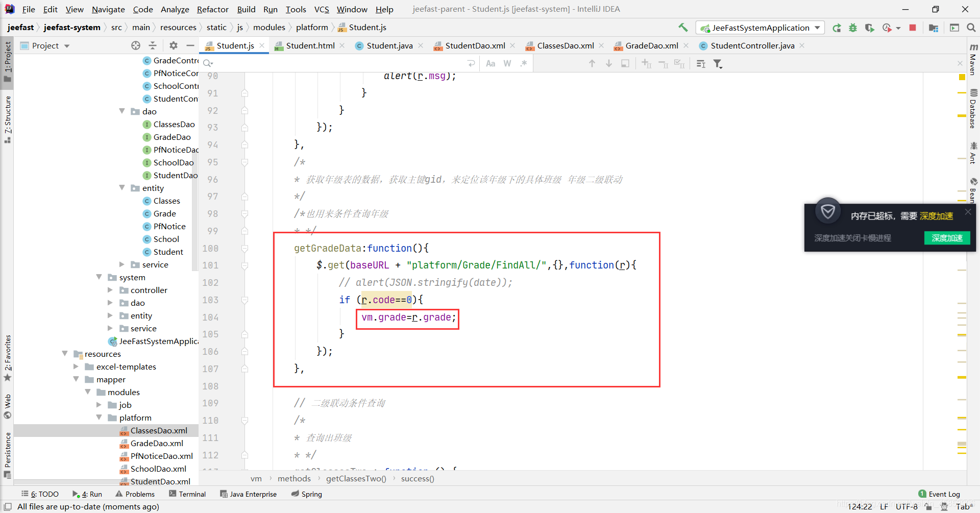The height and width of the screenshot is (513, 980).
Task: Open the Ant tool window
Action: coord(973,153)
